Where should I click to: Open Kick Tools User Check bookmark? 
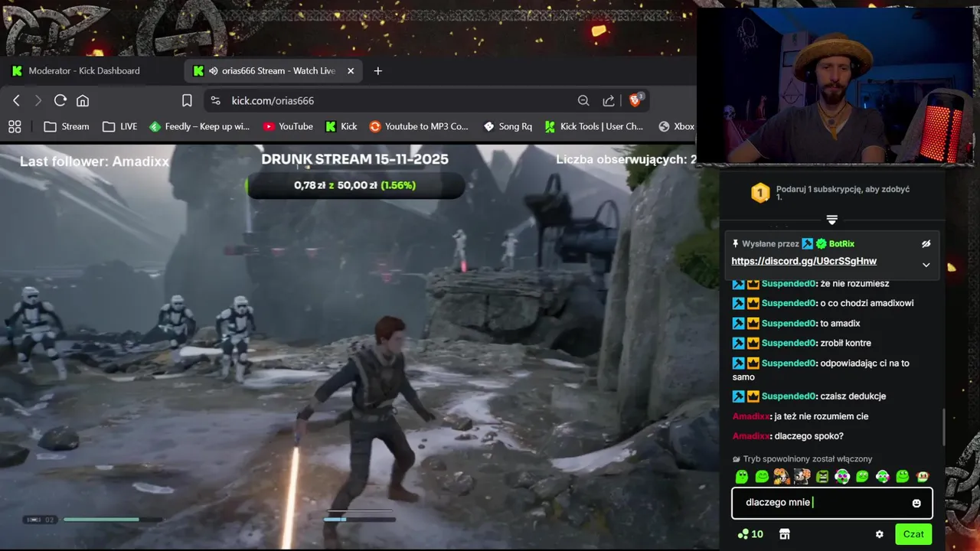594,126
